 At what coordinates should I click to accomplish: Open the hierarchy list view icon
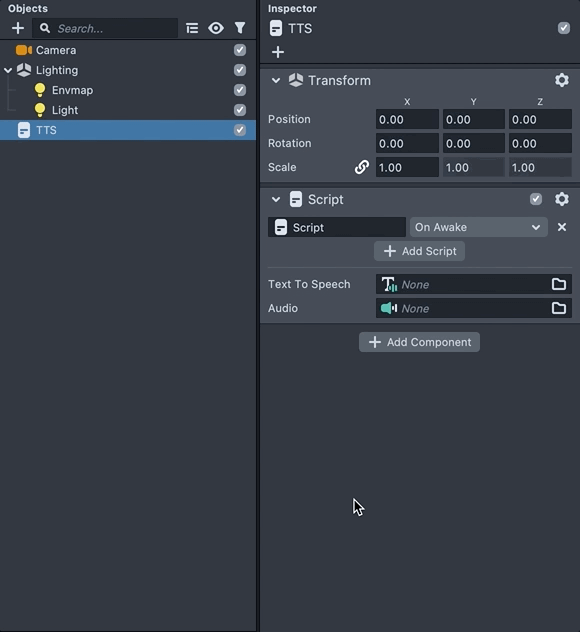tap(192, 28)
